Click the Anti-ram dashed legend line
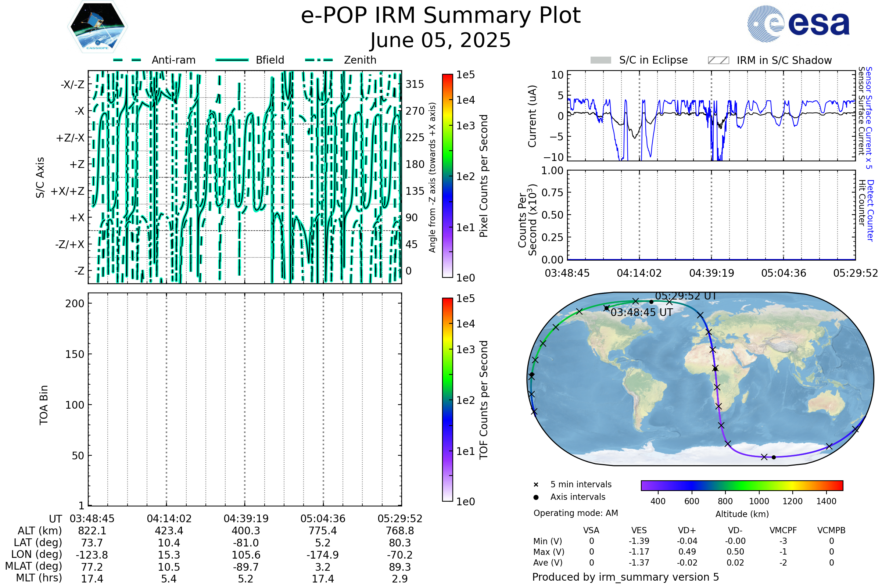Image resolution: width=882 pixels, height=588 pixels. [x=128, y=60]
